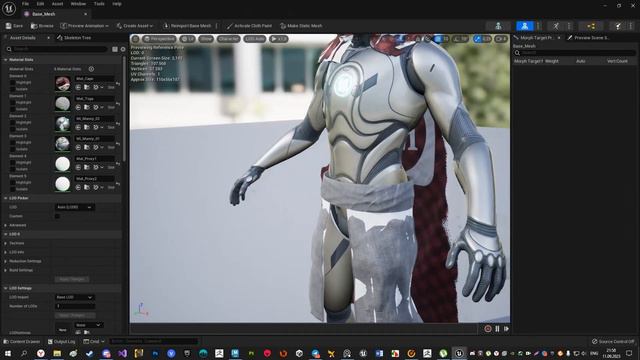Toggle Isolate checkbox for Element 3

12,149
